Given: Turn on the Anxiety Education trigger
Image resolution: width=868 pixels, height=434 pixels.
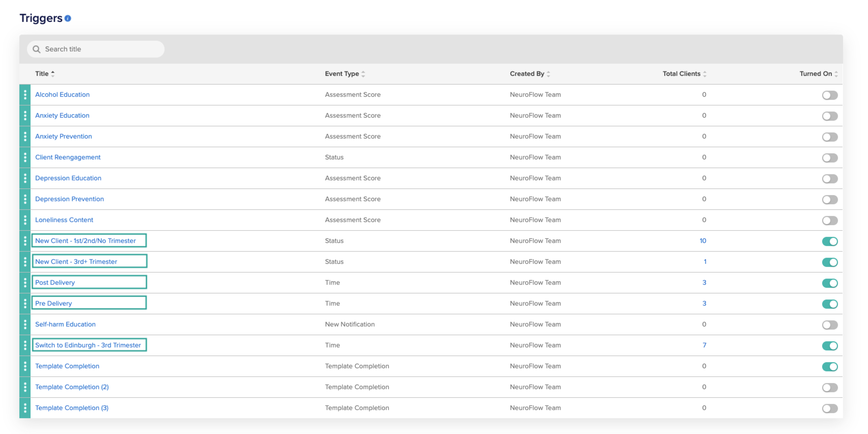Looking at the screenshot, I should tap(830, 116).
